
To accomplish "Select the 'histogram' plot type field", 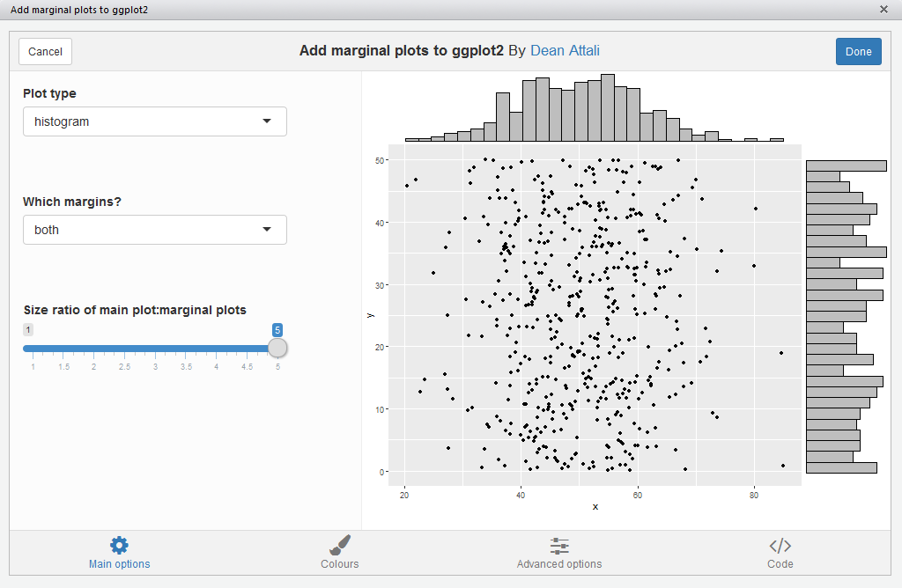I will [141, 121].
